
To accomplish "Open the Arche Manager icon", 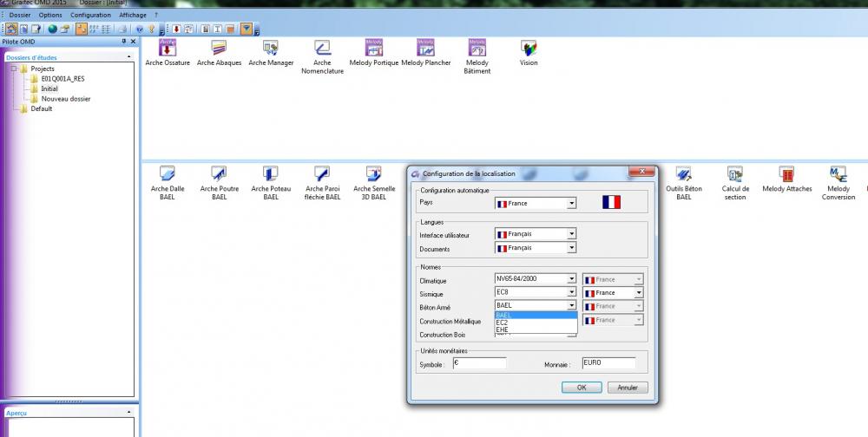I will click(x=271, y=53).
